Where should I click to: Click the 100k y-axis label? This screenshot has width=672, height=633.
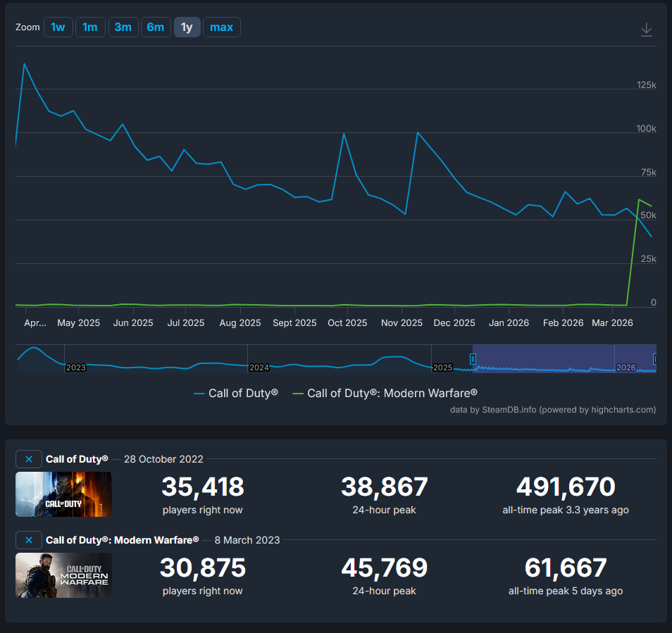646,128
